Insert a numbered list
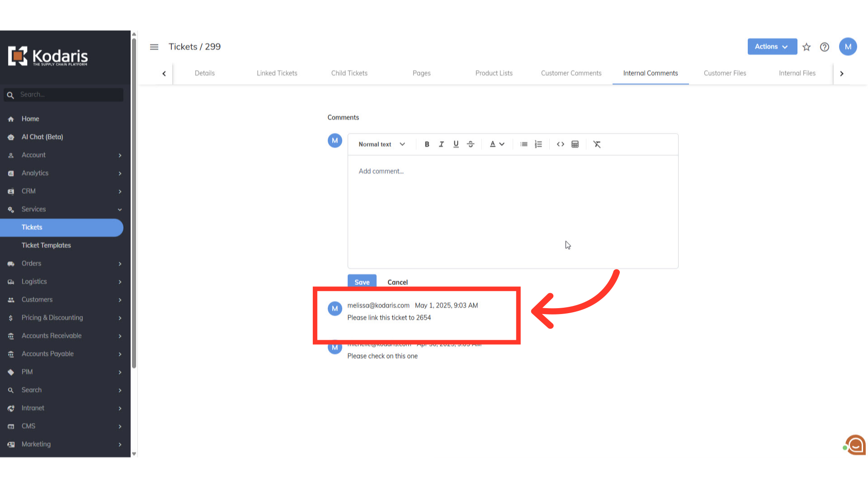Screen dimensions: 868x488 (538, 144)
